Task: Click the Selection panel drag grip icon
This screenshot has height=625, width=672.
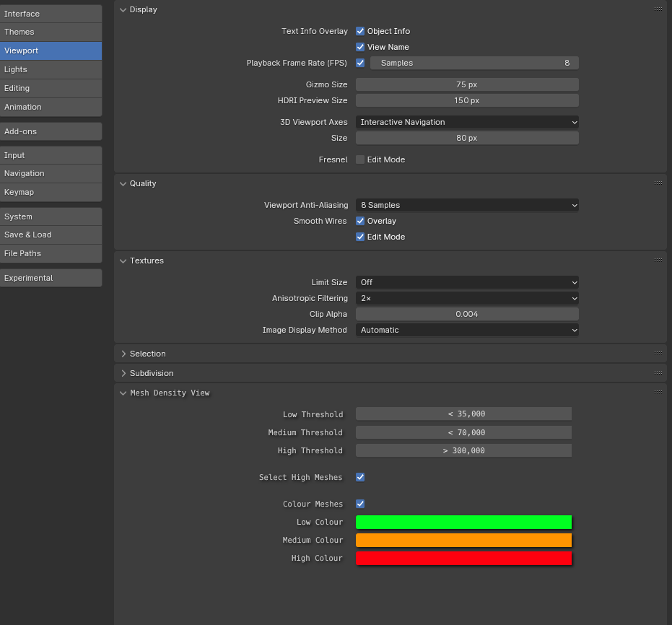Action: point(658,353)
